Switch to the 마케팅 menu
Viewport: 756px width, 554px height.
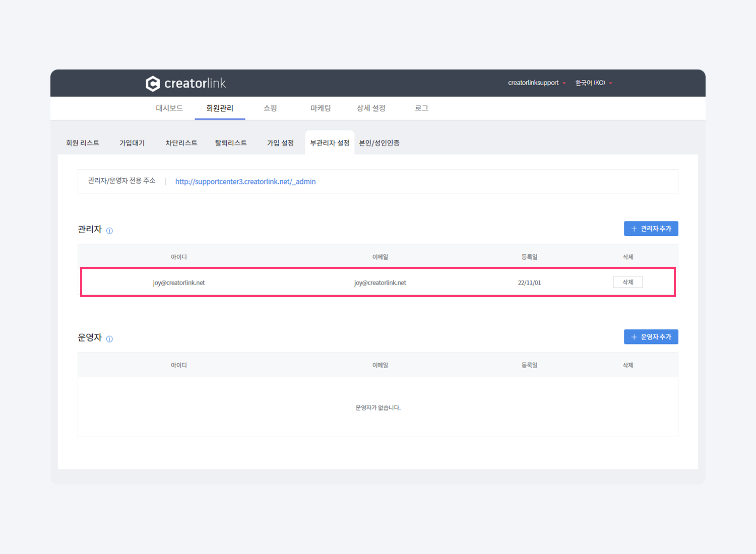tap(321, 108)
